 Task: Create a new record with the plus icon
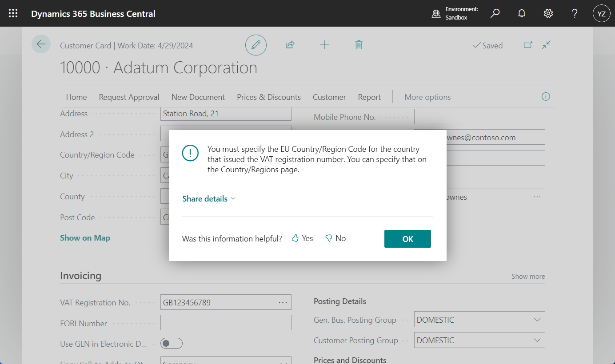[x=324, y=45]
